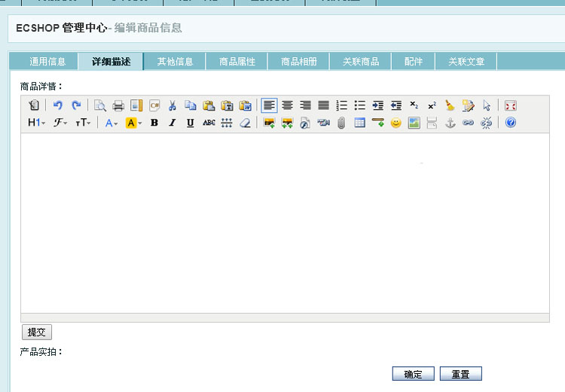Decrease indent
Image resolution: width=565 pixels, height=392 pixels.
[396, 105]
